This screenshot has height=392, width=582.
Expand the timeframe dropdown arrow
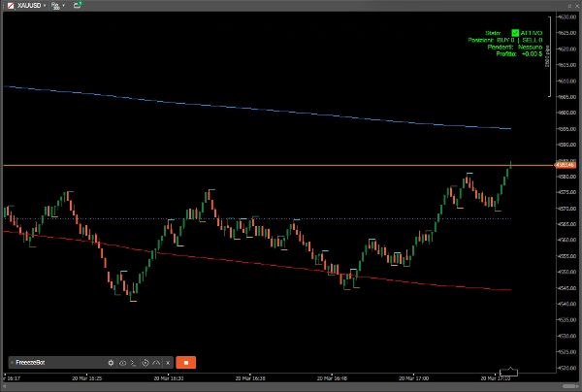coord(63,6)
